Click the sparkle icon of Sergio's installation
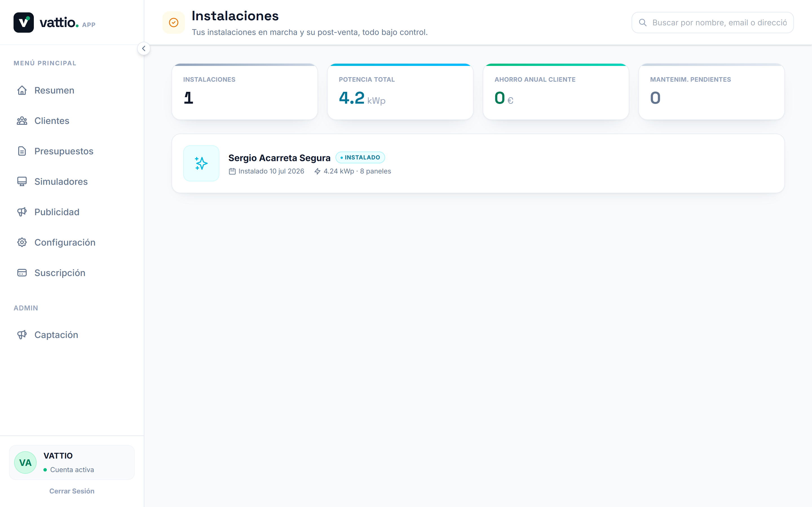 (201, 163)
